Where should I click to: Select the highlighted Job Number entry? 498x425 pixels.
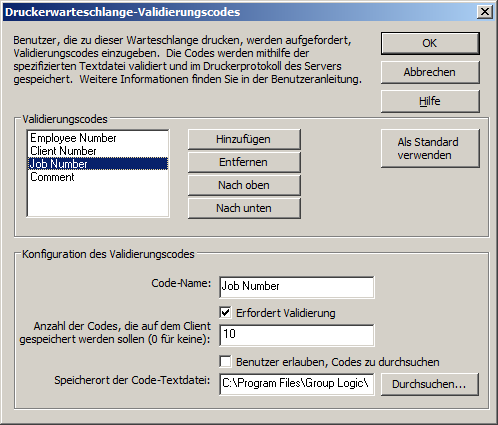tap(98, 164)
